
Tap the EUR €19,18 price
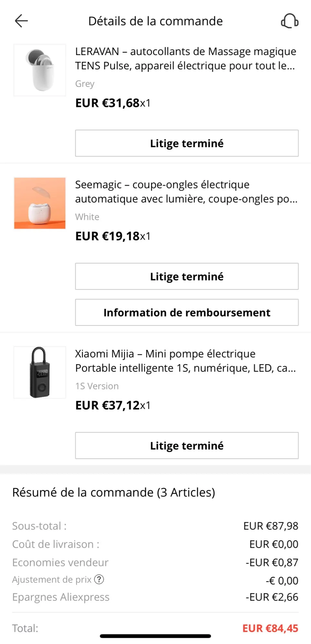coord(108,236)
